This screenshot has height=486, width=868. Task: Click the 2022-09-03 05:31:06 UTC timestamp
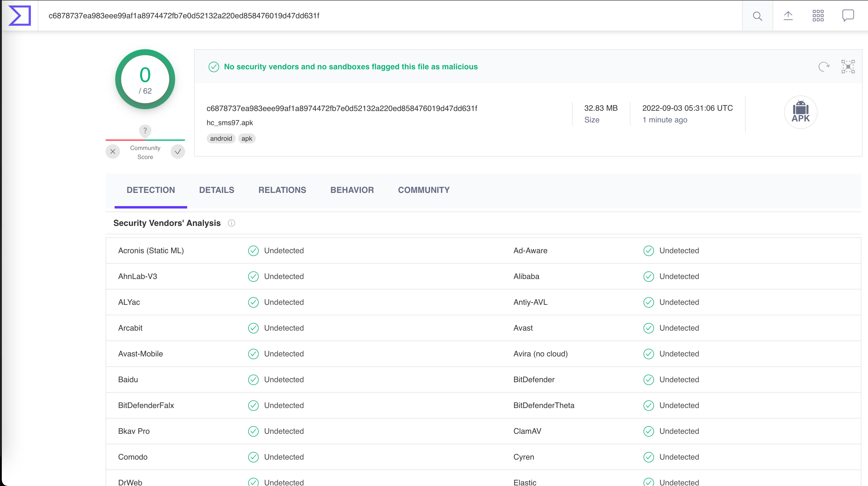click(687, 108)
